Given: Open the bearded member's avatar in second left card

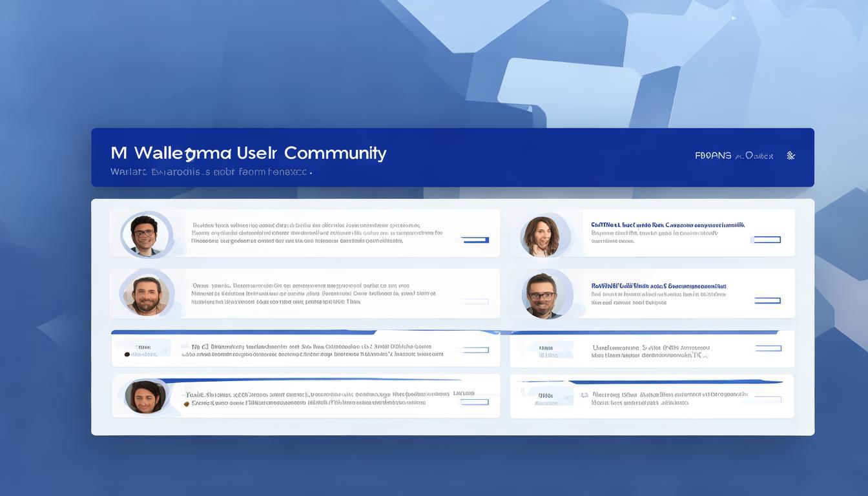Looking at the screenshot, I should pyautogui.click(x=146, y=294).
